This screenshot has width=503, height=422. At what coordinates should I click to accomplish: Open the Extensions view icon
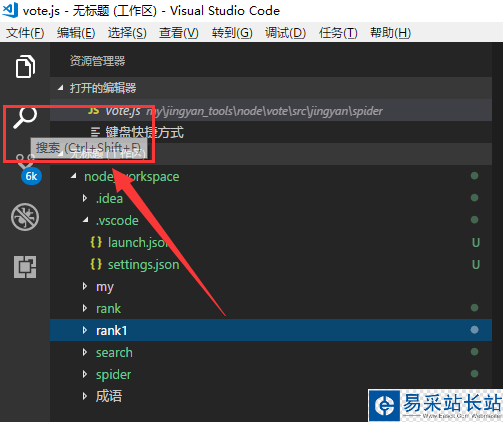tap(25, 267)
